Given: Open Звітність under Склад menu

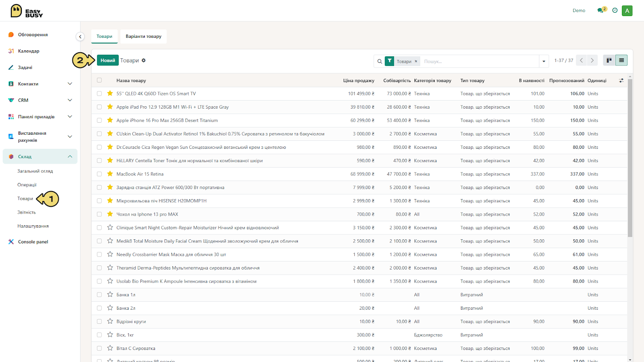Looking at the screenshot, I should 27,212.
